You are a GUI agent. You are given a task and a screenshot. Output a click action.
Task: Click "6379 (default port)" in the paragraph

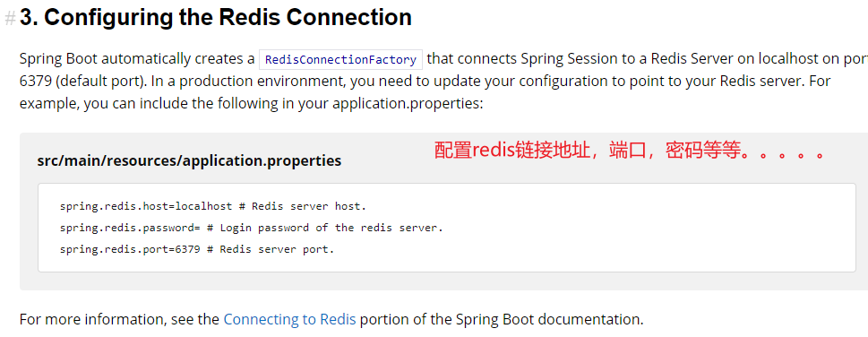[x=82, y=81]
